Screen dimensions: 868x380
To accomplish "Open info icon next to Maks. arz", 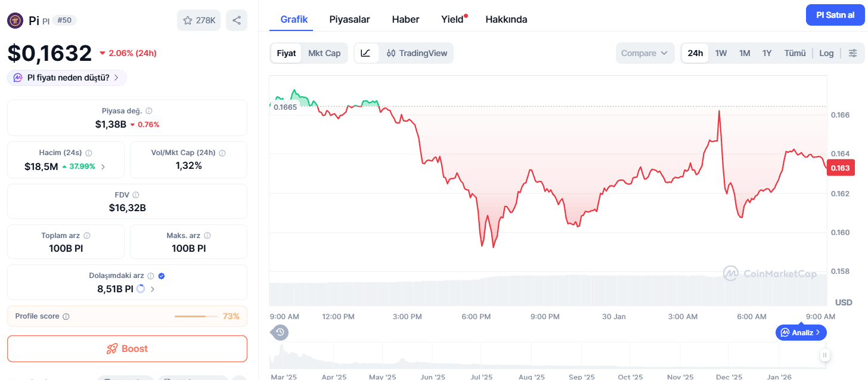I will (207, 236).
